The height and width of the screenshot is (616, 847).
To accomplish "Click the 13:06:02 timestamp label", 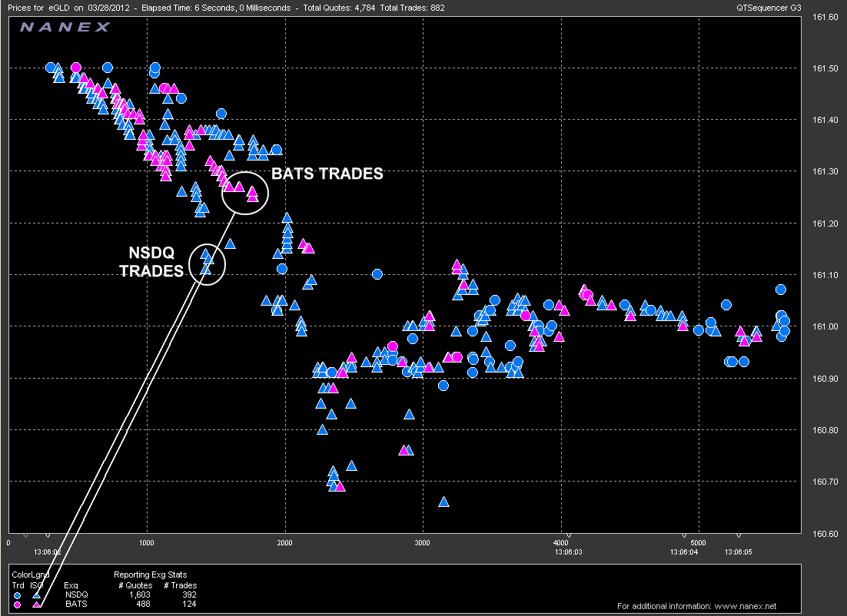I will (48, 551).
